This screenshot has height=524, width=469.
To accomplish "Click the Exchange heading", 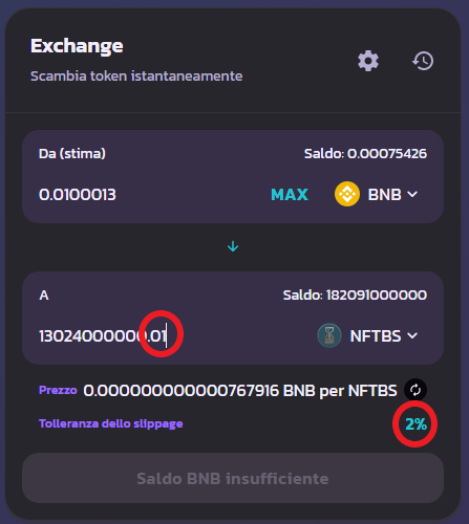I will pyautogui.click(x=77, y=46).
